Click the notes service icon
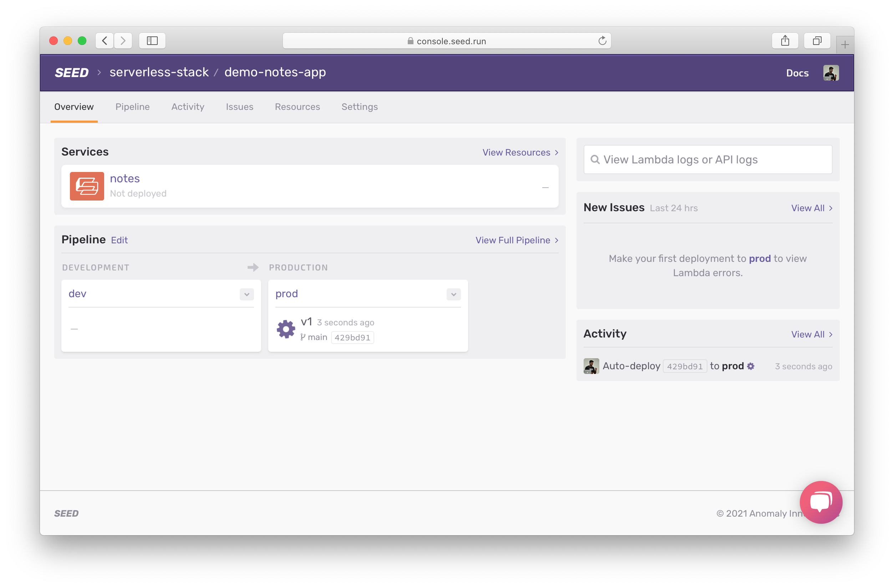Image resolution: width=894 pixels, height=588 pixels. [87, 186]
